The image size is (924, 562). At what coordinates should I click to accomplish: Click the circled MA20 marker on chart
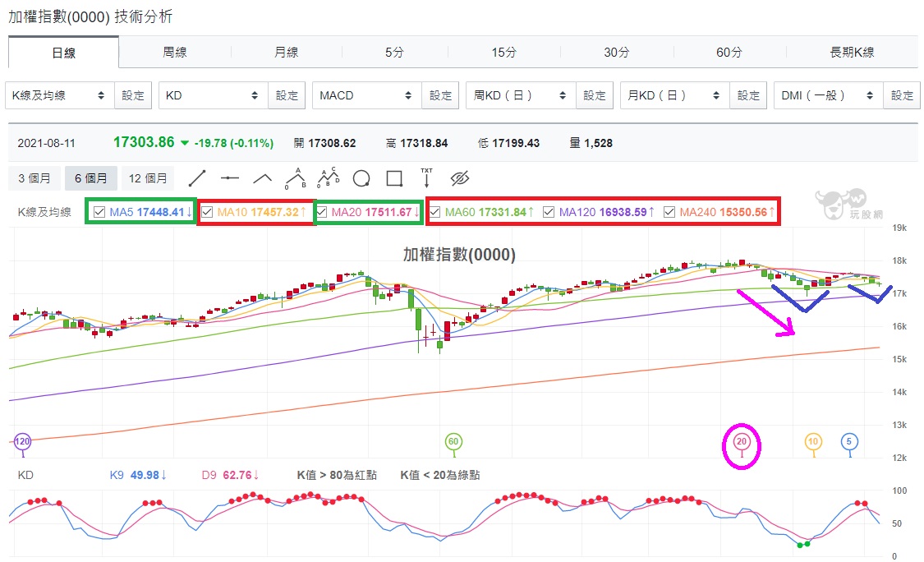[742, 442]
